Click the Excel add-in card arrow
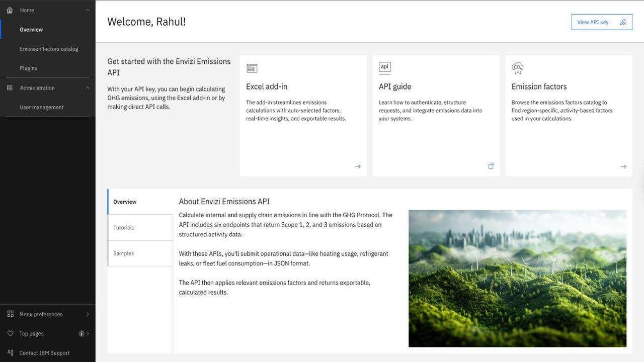This screenshot has width=644, height=362. coord(358,166)
